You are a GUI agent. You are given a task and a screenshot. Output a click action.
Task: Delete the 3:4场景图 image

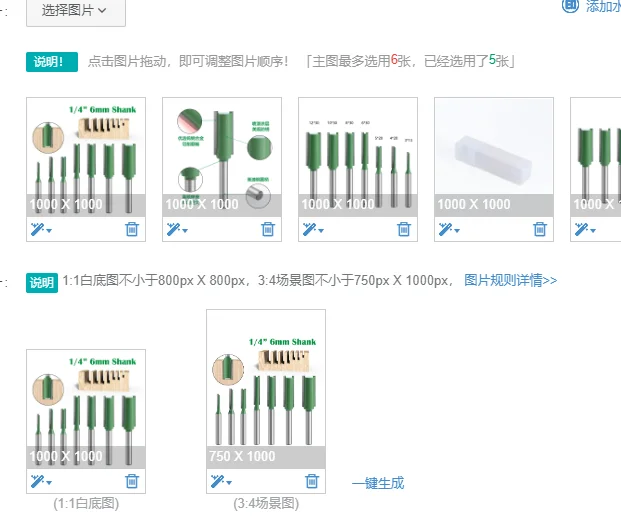pos(312,481)
